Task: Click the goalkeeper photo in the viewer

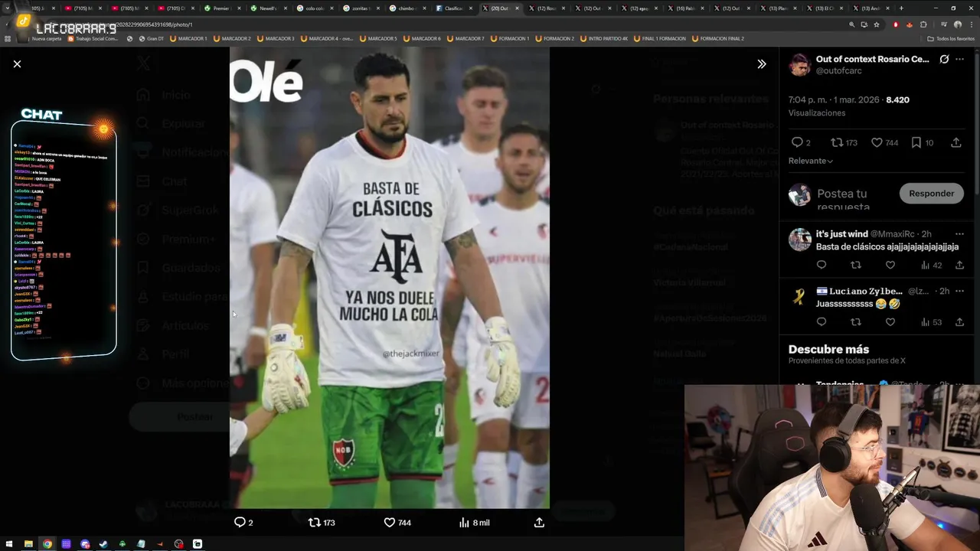Action: pos(389,278)
